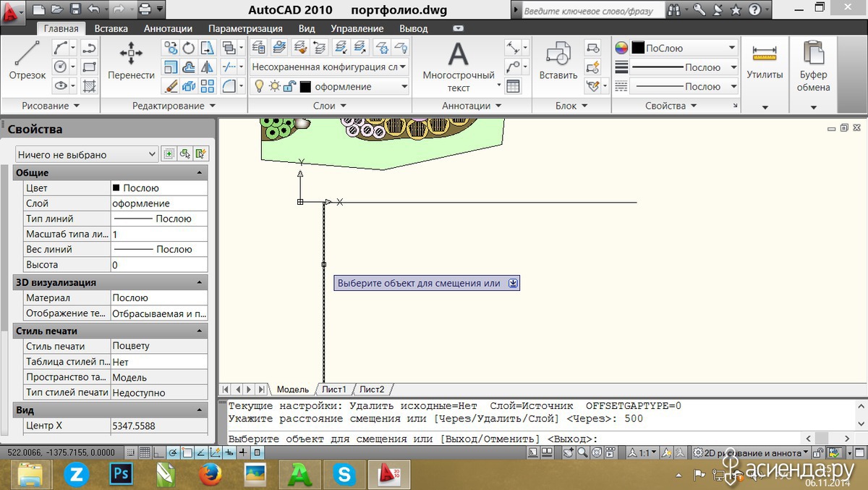Click the help question mark icon
Image resolution: width=868 pixels, height=490 pixels.
pyautogui.click(x=754, y=10)
